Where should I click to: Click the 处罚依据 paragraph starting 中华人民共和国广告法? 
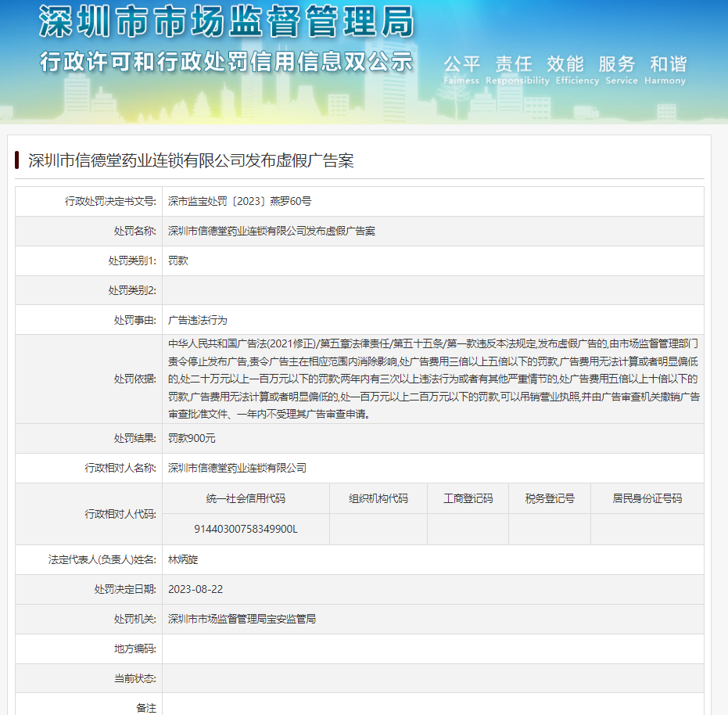coord(434,379)
